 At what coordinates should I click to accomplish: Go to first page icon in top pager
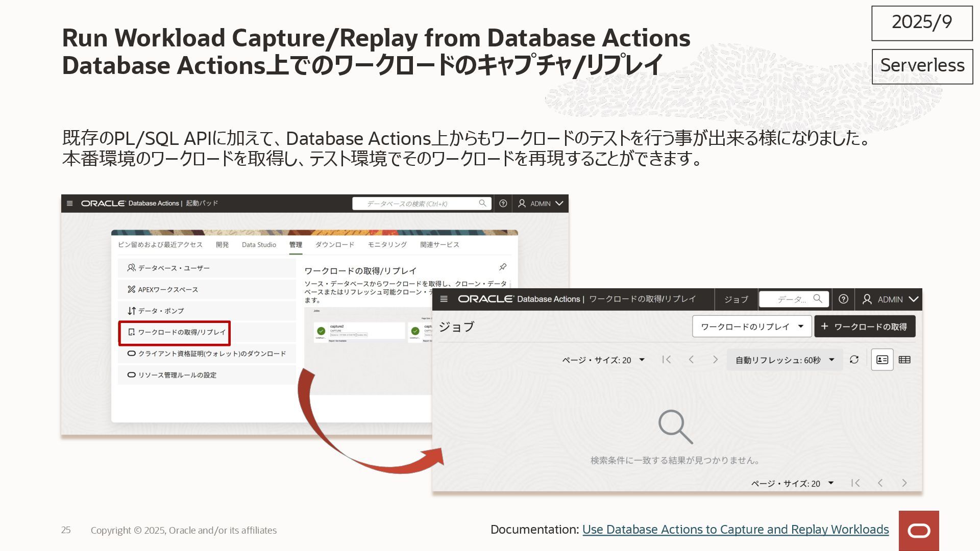[666, 360]
